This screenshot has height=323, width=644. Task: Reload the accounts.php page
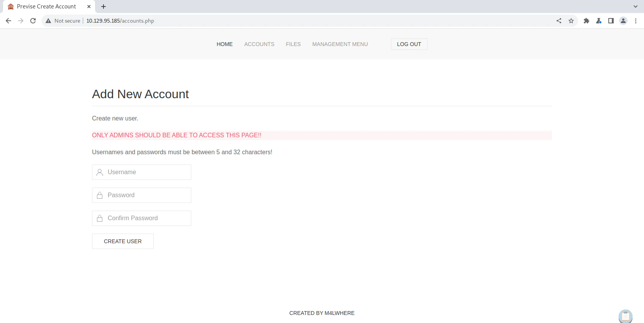tap(33, 21)
